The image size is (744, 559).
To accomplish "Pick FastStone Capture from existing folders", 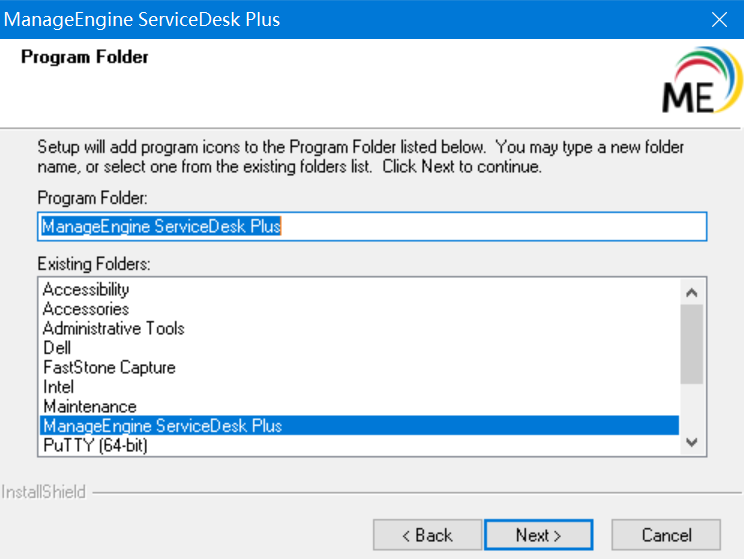I will point(109,368).
